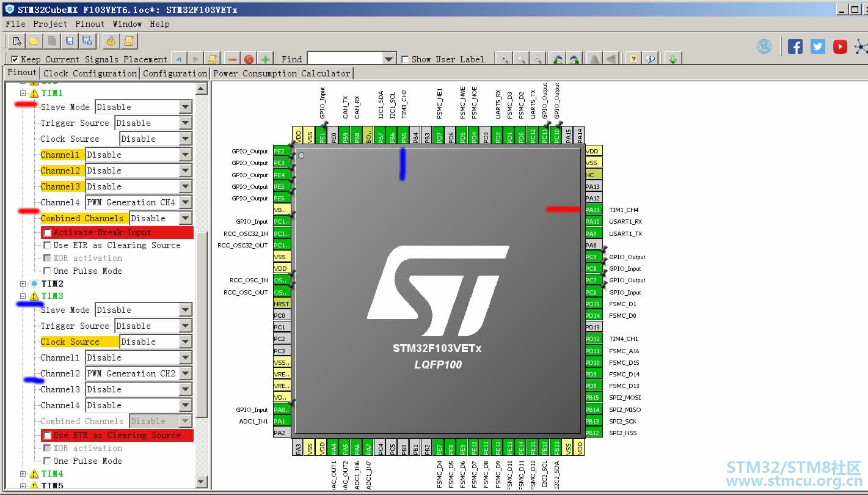Image resolution: width=868 pixels, height=495 pixels.
Task: Click the green down arrow update icon
Action: [673, 59]
